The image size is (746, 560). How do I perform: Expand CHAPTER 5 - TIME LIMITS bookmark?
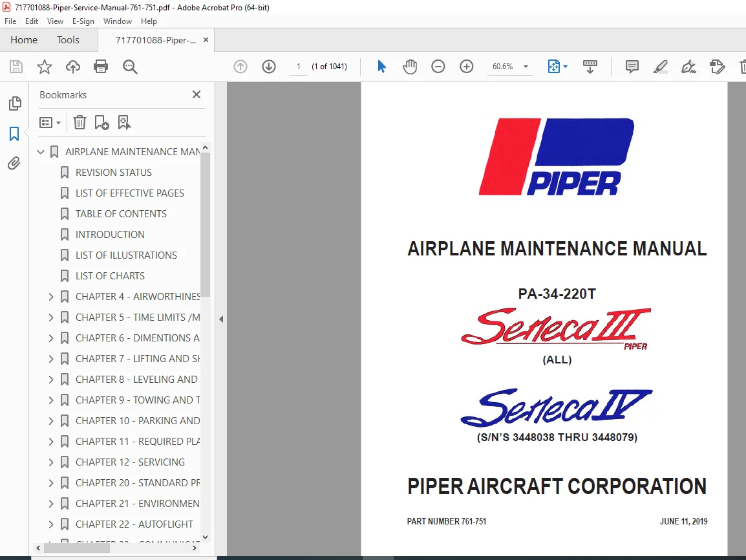51,318
